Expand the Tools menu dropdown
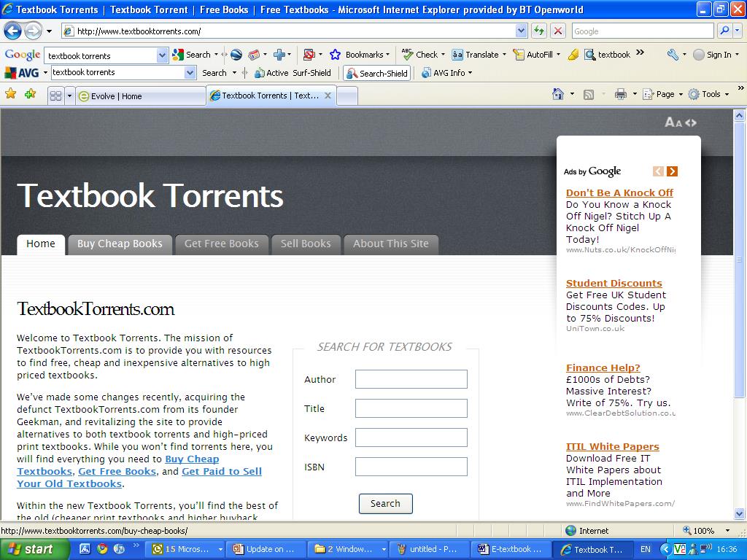747x560 pixels. coord(727,94)
